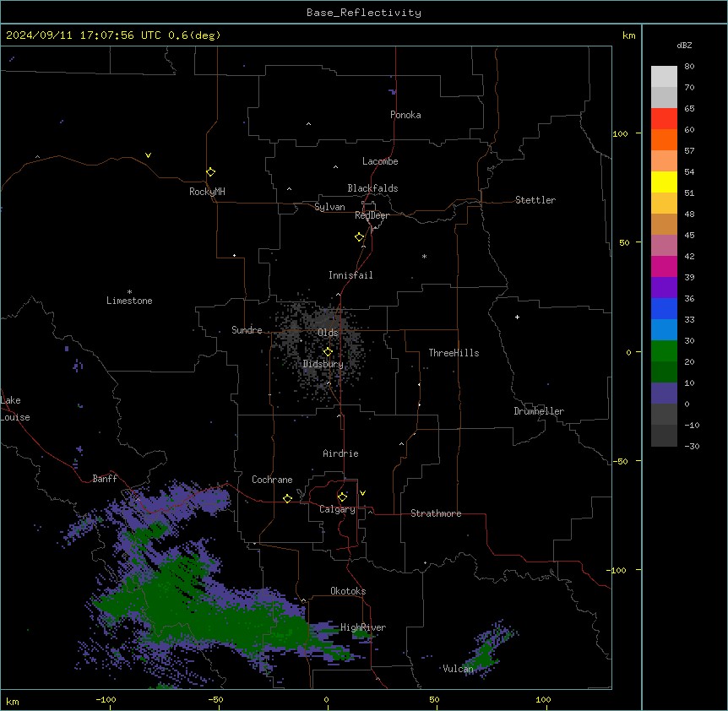The image size is (728, 711).
Task: Click the Airdrie city label
Action: pyautogui.click(x=340, y=453)
